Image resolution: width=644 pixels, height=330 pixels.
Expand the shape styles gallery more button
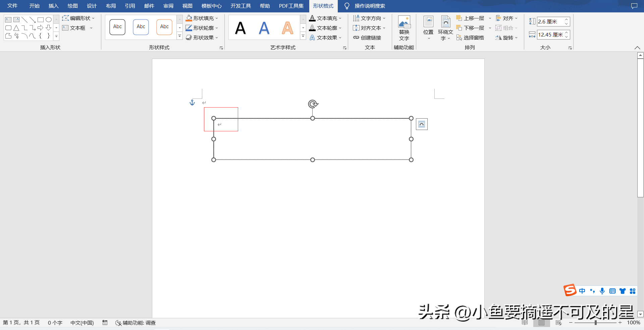180,36
